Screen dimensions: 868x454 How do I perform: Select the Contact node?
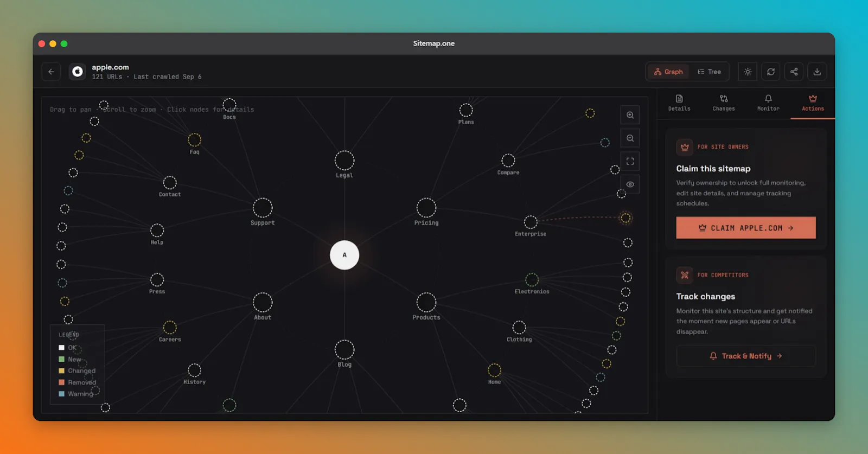pyautogui.click(x=170, y=182)
